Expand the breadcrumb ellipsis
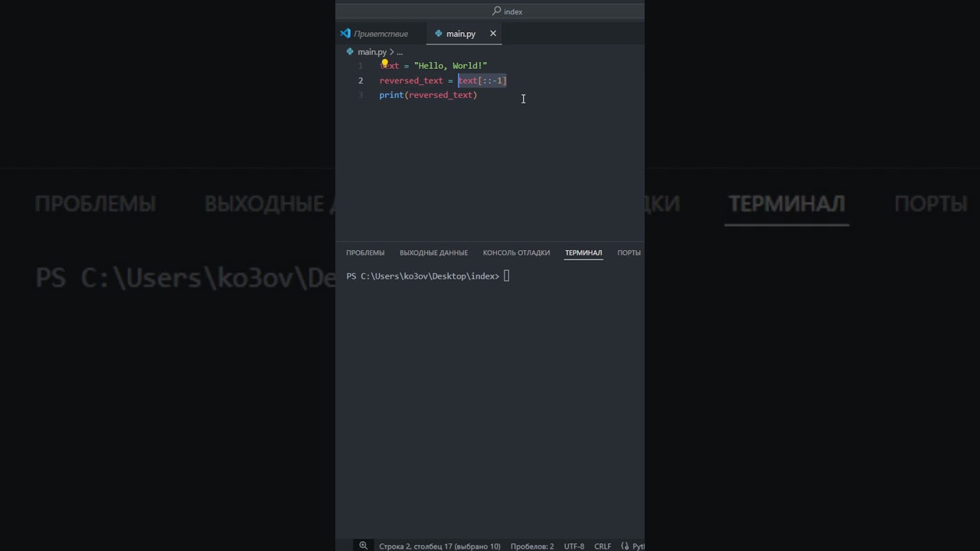This screenshot has width=980, height=551. click(400, 52)
